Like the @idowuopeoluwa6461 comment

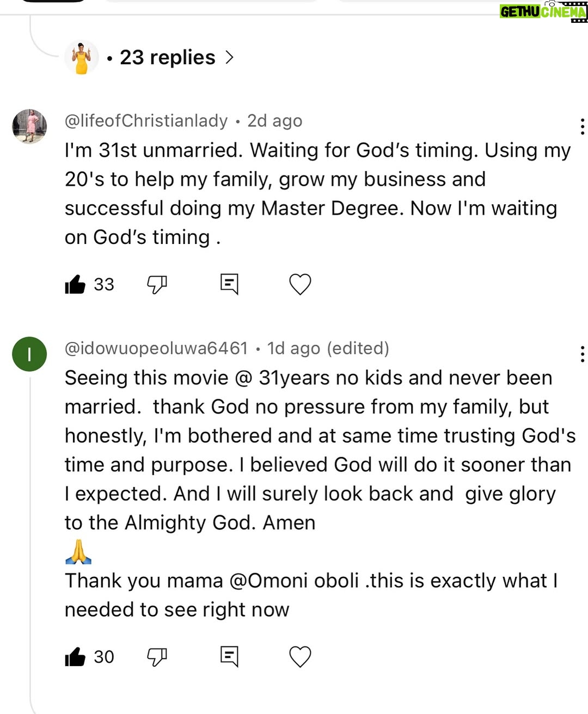[75, 657]
